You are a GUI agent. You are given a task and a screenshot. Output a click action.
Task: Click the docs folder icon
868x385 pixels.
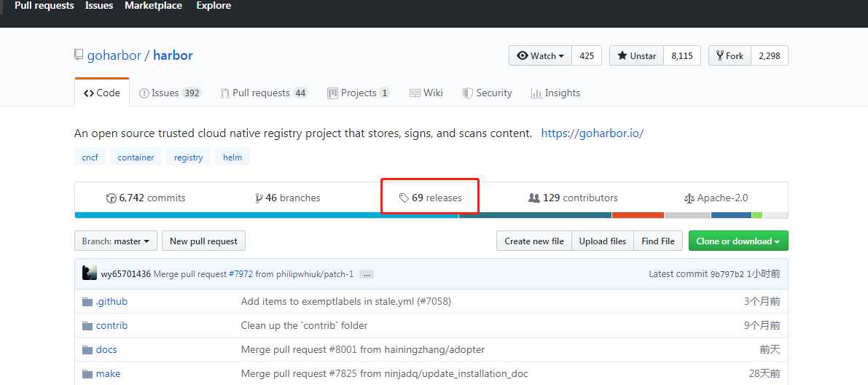[x=87, y=350]
